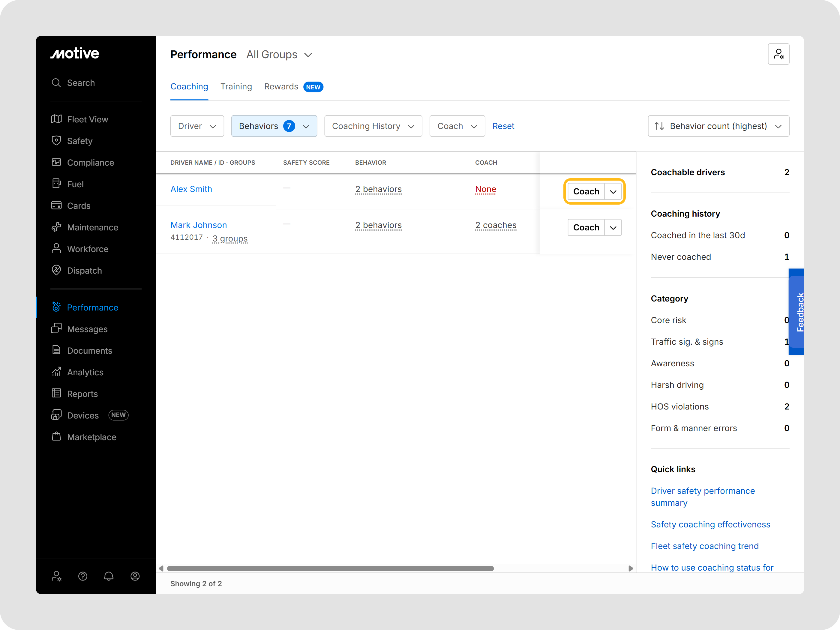Click the help question mark icon
The height and width of the screenshot is (630, 840).
click(x=83, y=576)
